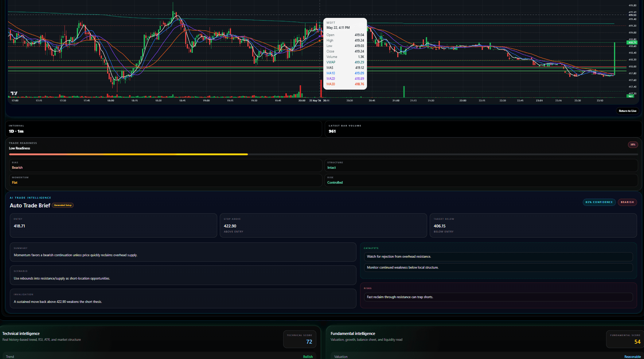Click the Technical intelligence heading
The height and width of the screenshot is (359, 644).
tap(21, 333)
